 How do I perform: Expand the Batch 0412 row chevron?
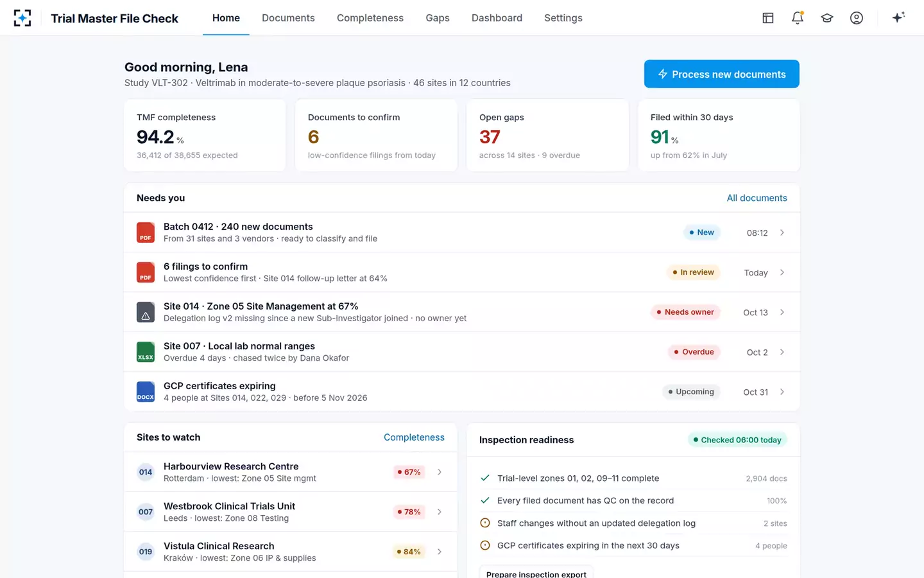pos(782,232)
